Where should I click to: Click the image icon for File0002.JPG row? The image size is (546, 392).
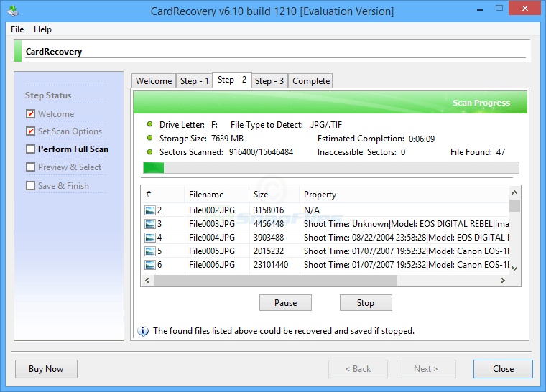(x=150, y=210)
